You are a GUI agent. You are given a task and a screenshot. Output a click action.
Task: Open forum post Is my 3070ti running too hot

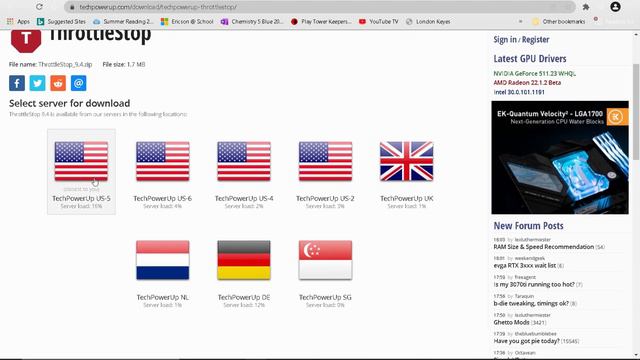[534, 284]
